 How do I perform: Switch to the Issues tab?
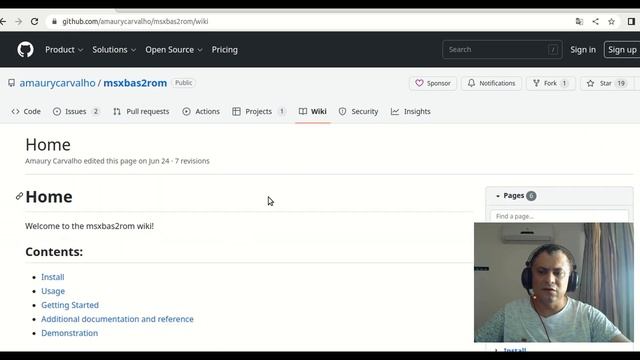(76, 111)
